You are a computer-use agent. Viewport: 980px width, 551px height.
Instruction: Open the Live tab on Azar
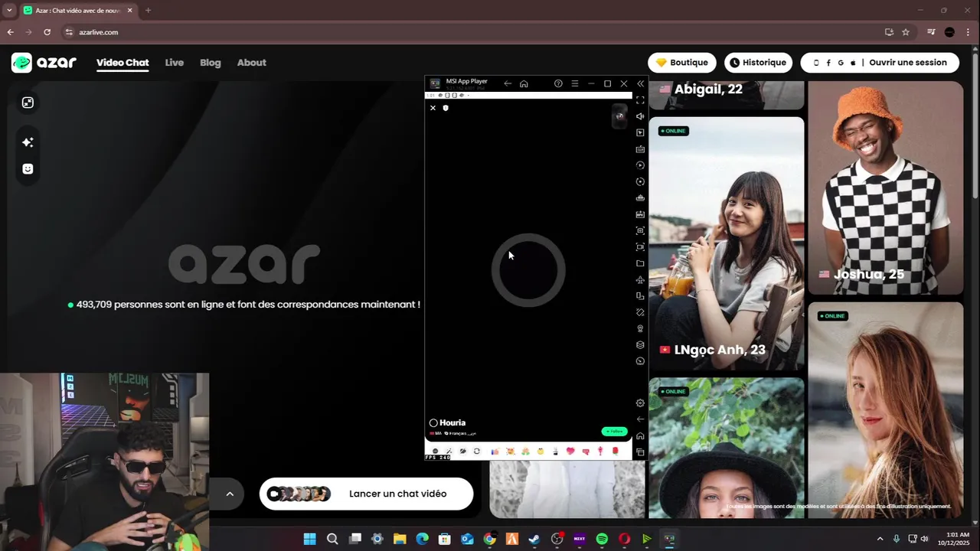175,63
